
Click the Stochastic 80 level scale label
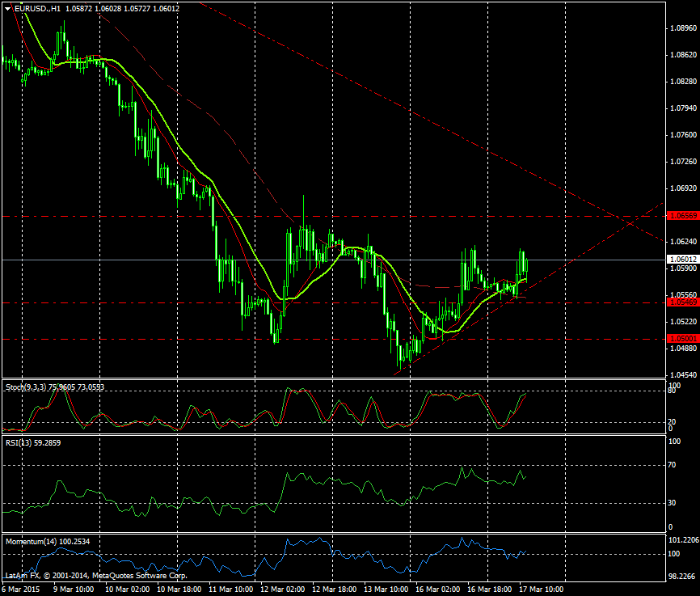pyautogui.click(x=673, y=391)
